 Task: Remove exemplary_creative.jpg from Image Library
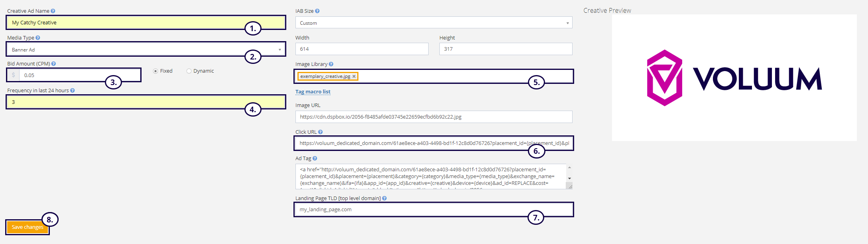pos(354,77)
